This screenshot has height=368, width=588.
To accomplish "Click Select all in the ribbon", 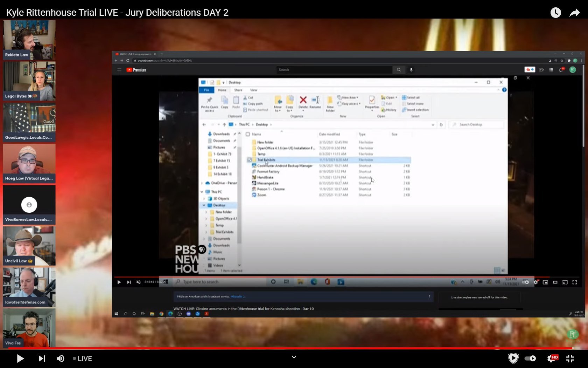I will coord(411,98).
